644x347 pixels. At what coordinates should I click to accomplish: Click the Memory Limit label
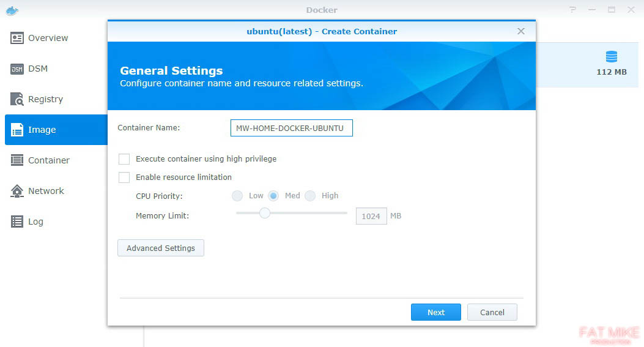point(162,216)
